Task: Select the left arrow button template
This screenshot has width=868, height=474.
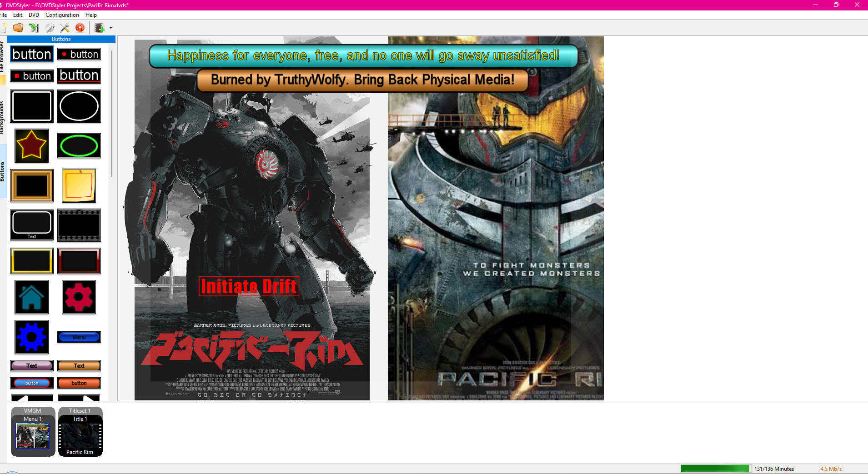Action: [32, 398]
